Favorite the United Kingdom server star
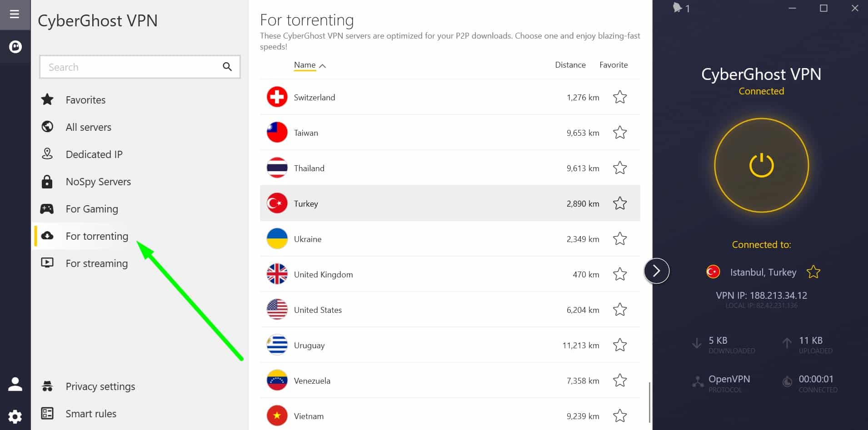The image size is (868, 430). (620, 274)
